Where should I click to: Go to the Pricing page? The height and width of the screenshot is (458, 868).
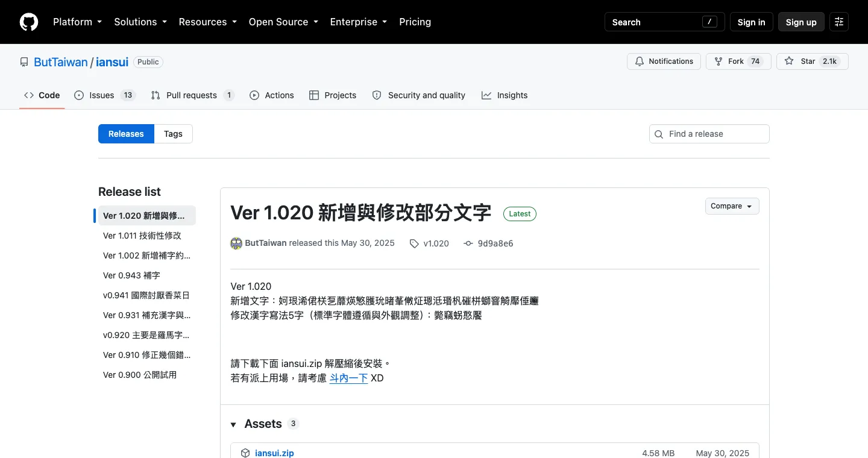tap(415, 22)
